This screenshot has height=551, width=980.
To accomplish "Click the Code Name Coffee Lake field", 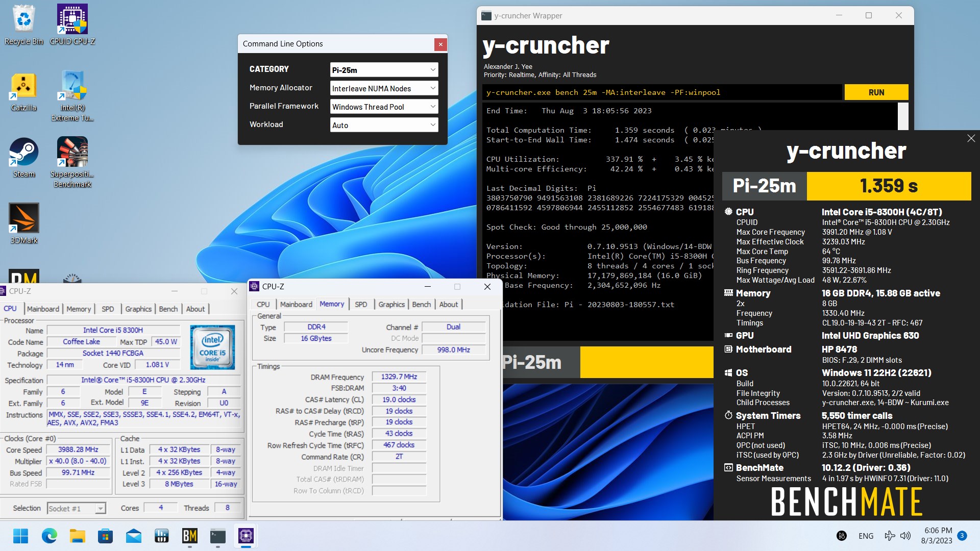I will tap(82, 341).
